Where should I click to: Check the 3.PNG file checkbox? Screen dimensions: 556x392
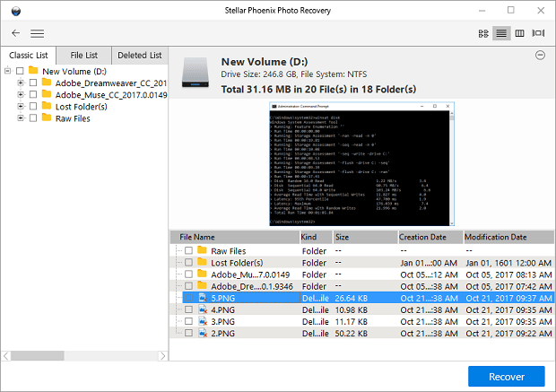click(188, 321)
